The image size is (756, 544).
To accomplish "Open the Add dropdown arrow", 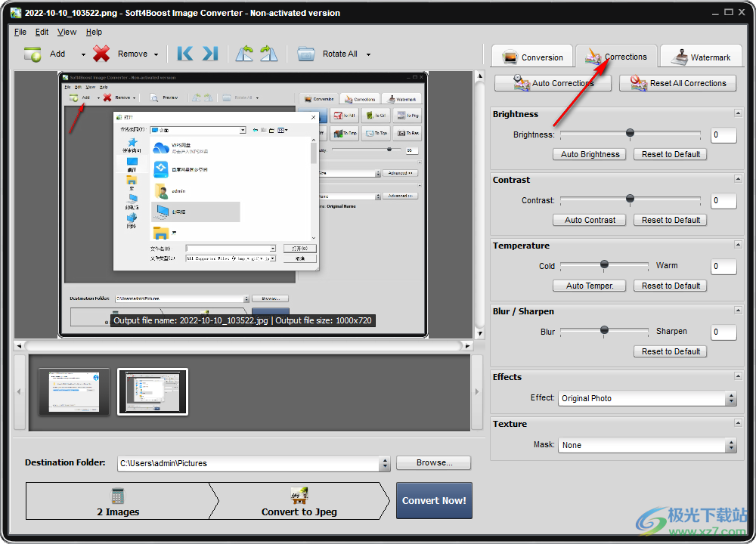I will point(83,54).
